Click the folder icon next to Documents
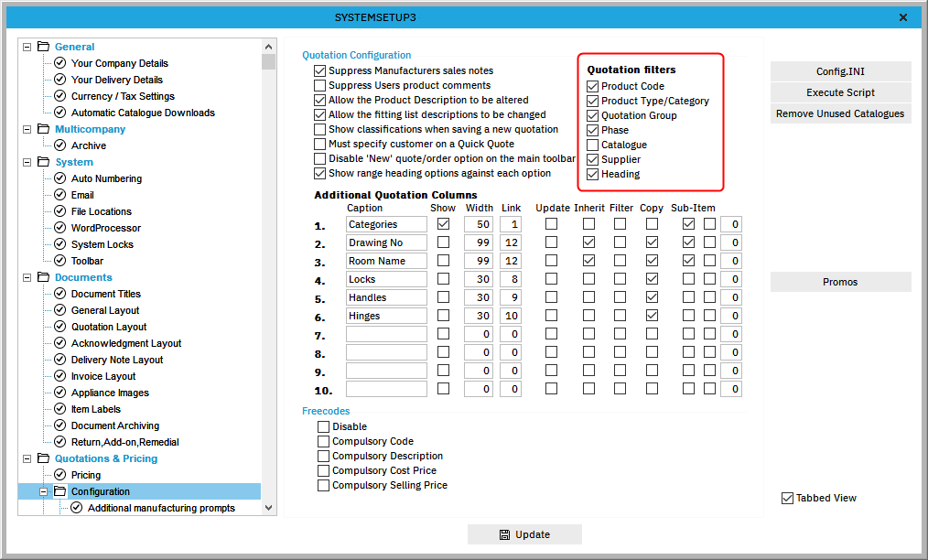The image size is (928, 560). coord(43,277)
